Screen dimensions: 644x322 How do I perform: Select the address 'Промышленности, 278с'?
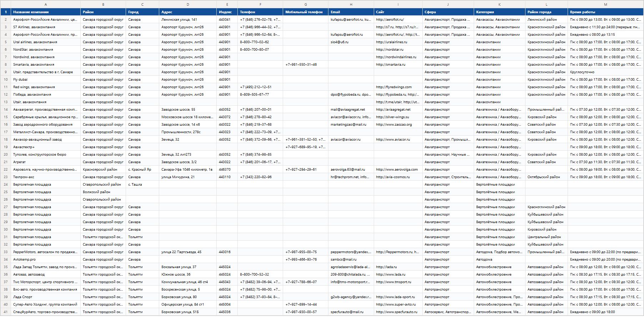188,132
